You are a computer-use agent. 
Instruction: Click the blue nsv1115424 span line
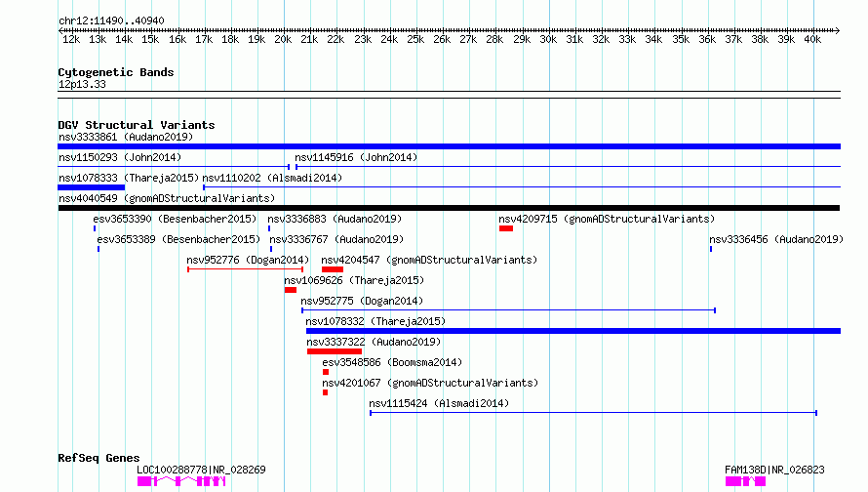593,413
